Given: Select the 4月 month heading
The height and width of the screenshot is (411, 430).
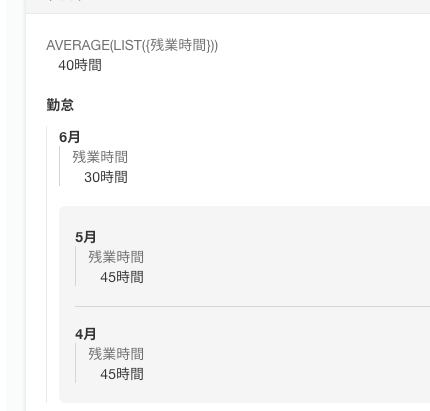Looking at the screenshot, I should click(85, 334).
